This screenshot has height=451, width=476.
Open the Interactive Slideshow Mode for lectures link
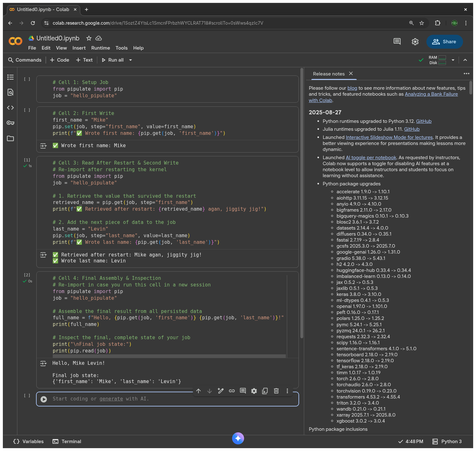coord(389,137)
